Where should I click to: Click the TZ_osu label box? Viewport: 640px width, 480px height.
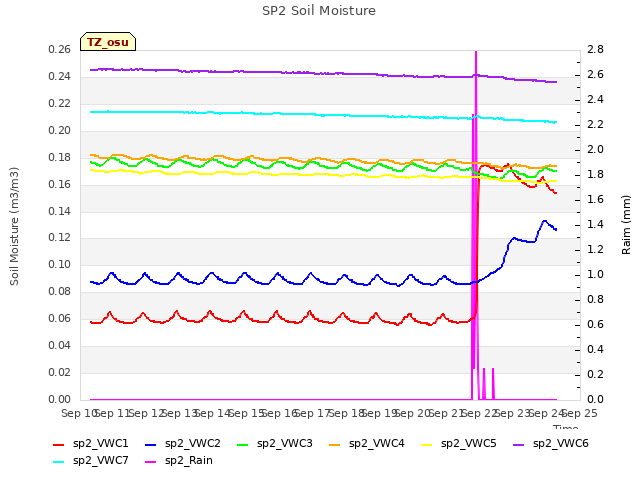108,42
